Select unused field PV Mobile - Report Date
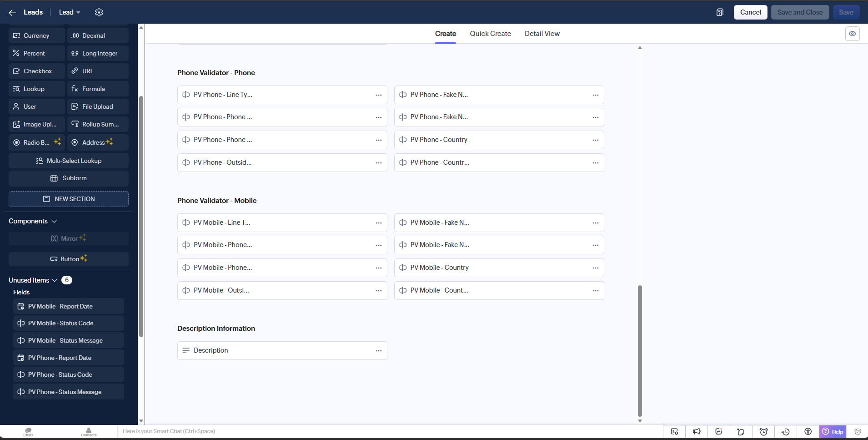 (x=69, y=306)
